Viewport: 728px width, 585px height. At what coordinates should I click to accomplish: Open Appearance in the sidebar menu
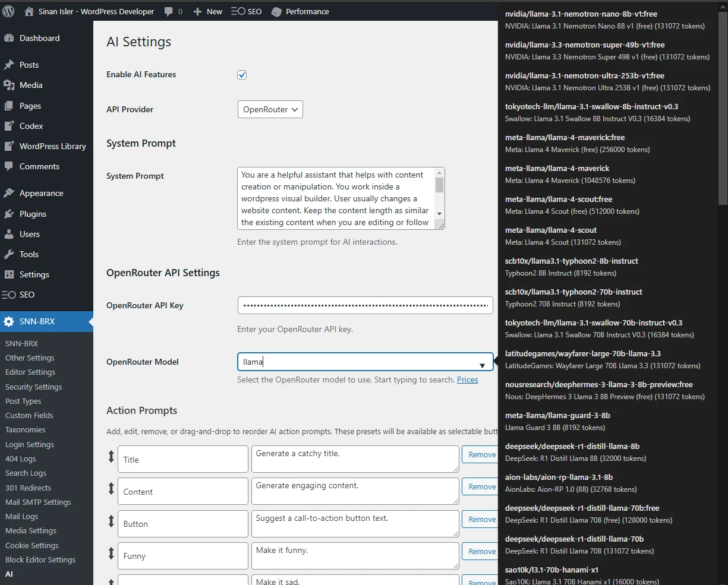(41, 193)
